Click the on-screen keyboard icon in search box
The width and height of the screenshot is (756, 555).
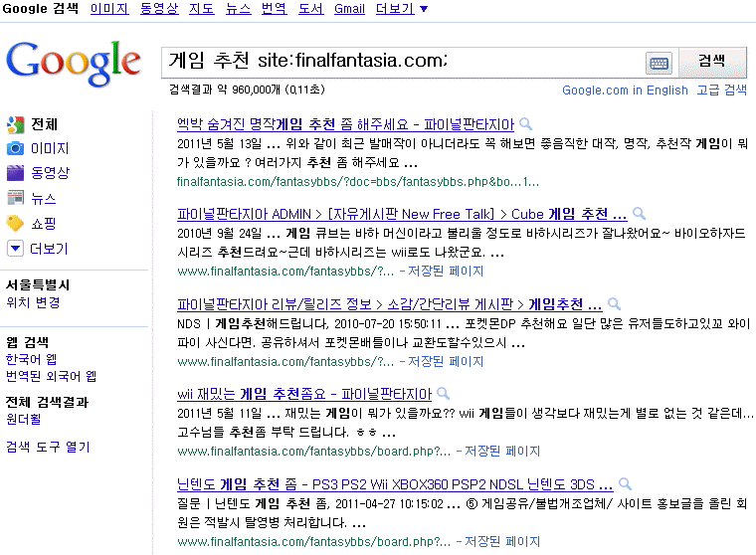(x=659, y=64)
